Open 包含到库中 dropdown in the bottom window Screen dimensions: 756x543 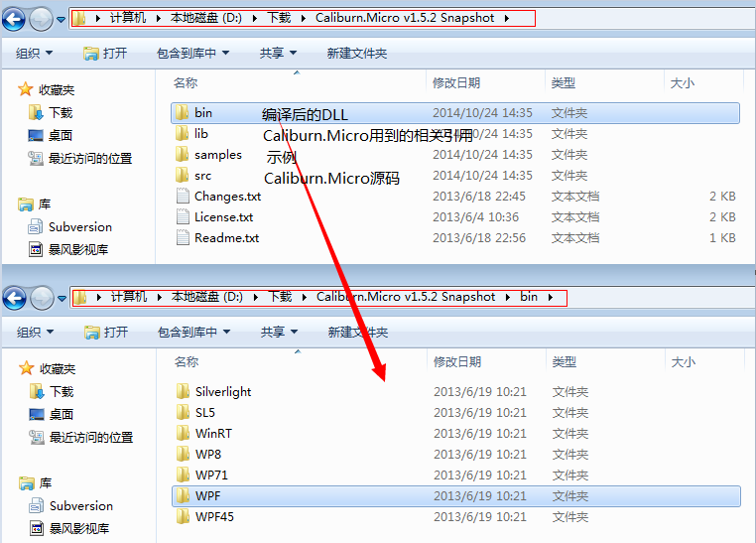193,332
